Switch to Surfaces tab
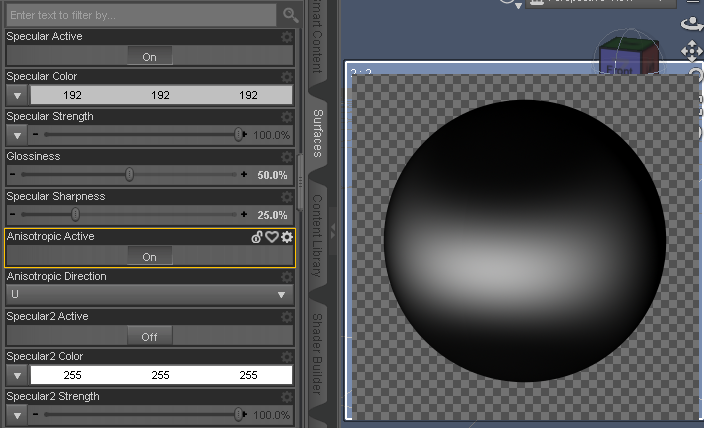 317,133
